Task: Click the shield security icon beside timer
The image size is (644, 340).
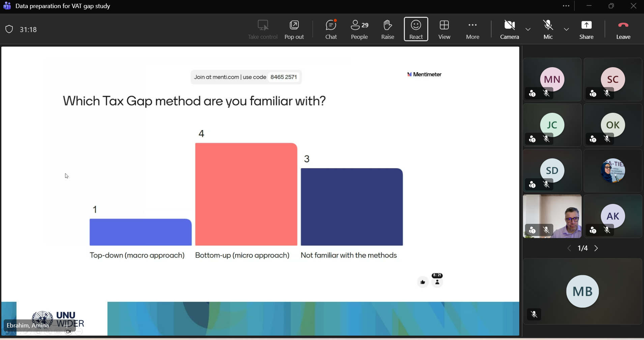Action: click(x=9, y=29)
